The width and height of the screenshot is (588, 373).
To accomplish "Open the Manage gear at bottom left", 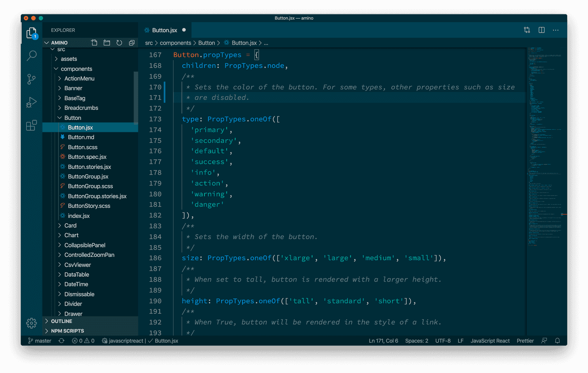I will click(x=31, y=323).
